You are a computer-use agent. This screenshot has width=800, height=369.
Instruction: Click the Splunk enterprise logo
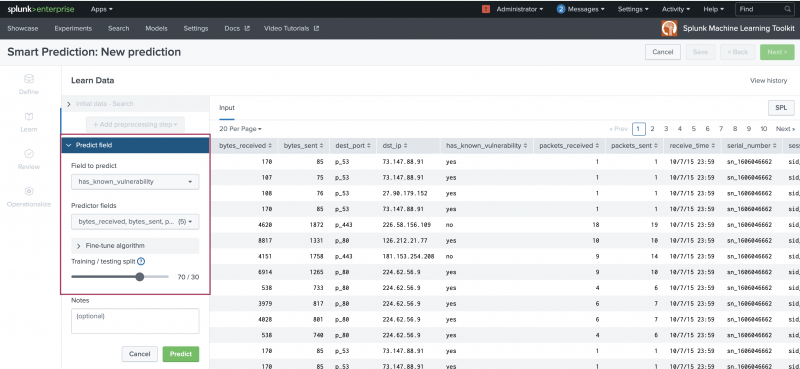coord(40,9)
